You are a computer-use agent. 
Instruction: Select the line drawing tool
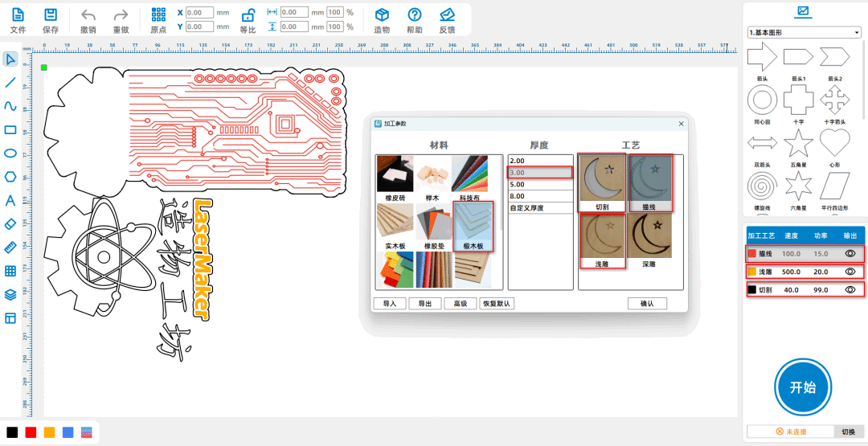click(10, 83)
